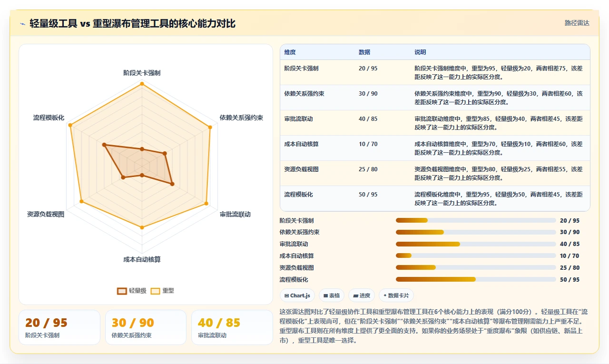The height and width of the screenshot is (364, 609).
Task: Click the 依赖关系强约束 progress bar
Action: [x=476, y=232]
